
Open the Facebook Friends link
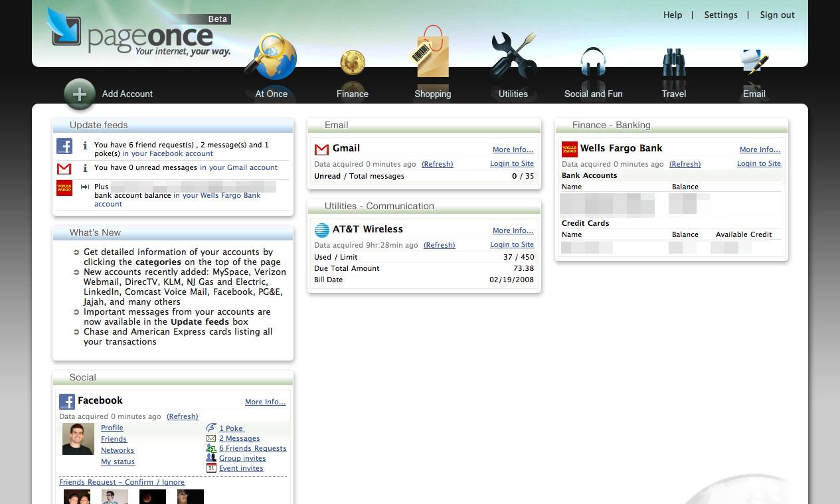114,439
